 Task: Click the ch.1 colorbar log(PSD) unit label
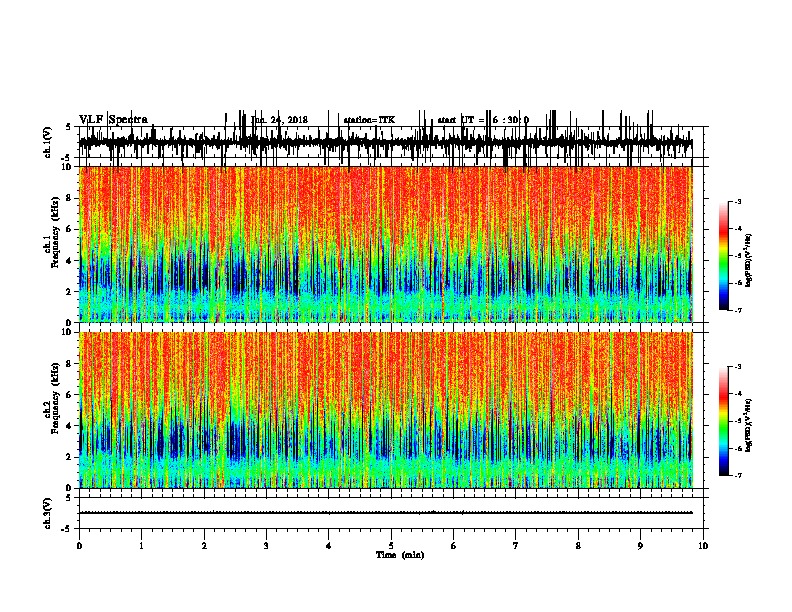(x=748, y=260)
